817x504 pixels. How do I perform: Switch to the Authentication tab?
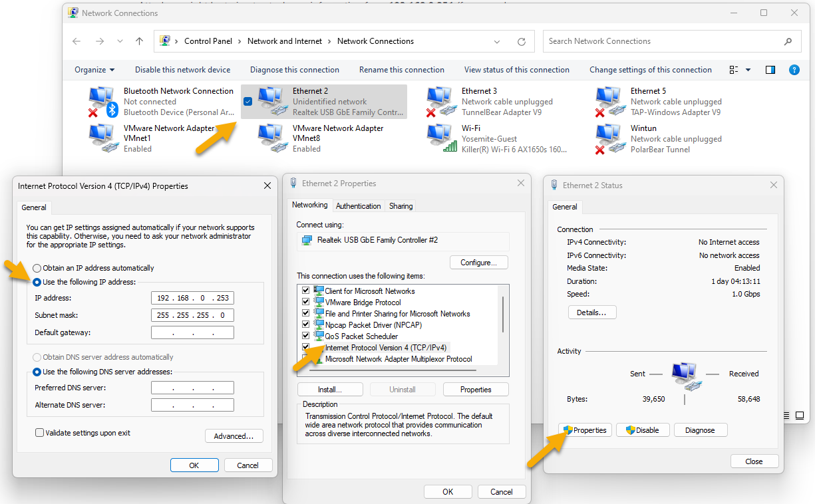point(358,206)
